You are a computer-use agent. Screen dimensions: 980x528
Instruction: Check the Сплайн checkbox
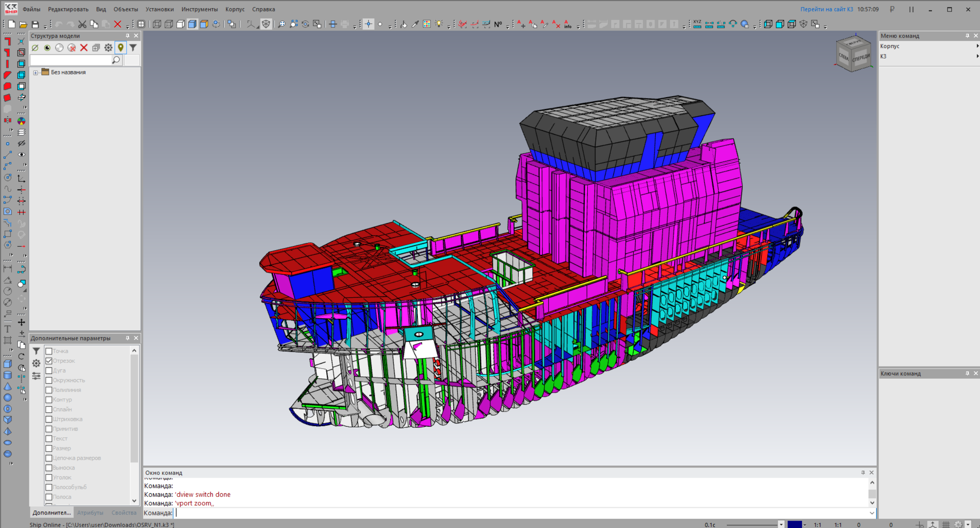click(x=49, y=409)
